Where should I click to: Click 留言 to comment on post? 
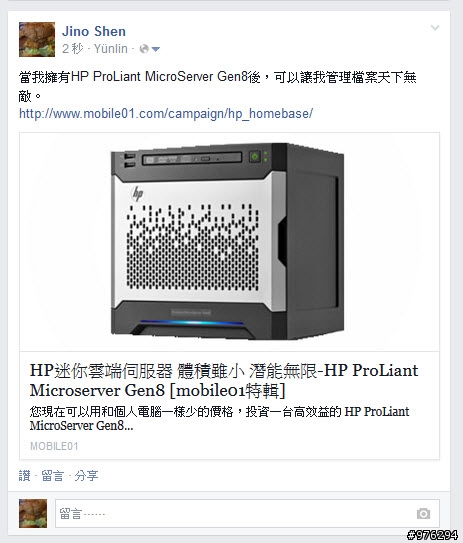click(53, 475)
